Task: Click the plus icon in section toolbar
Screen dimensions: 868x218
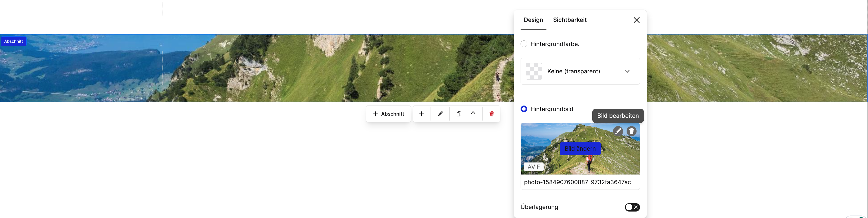Action: 421,114
